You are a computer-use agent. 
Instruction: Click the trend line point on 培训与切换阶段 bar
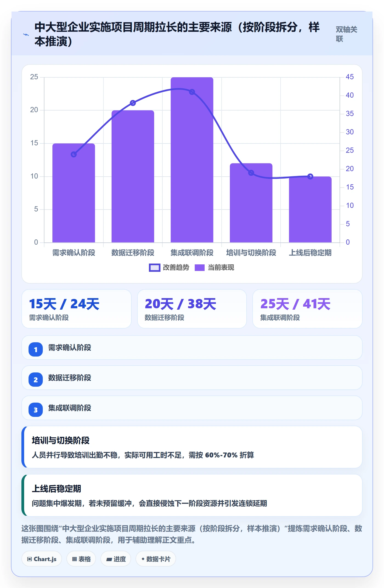pyautogui.click(x=251, y=173)
